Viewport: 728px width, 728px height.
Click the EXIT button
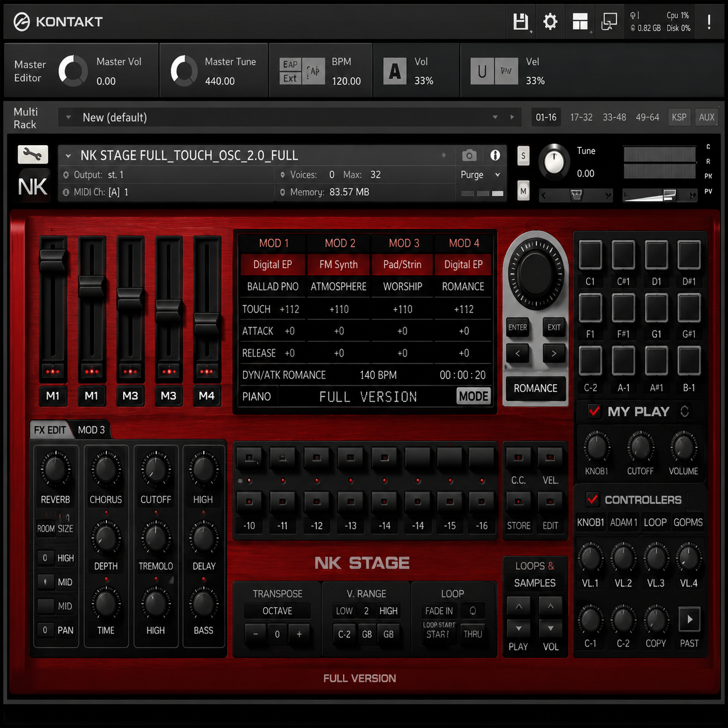click(554, 327)
